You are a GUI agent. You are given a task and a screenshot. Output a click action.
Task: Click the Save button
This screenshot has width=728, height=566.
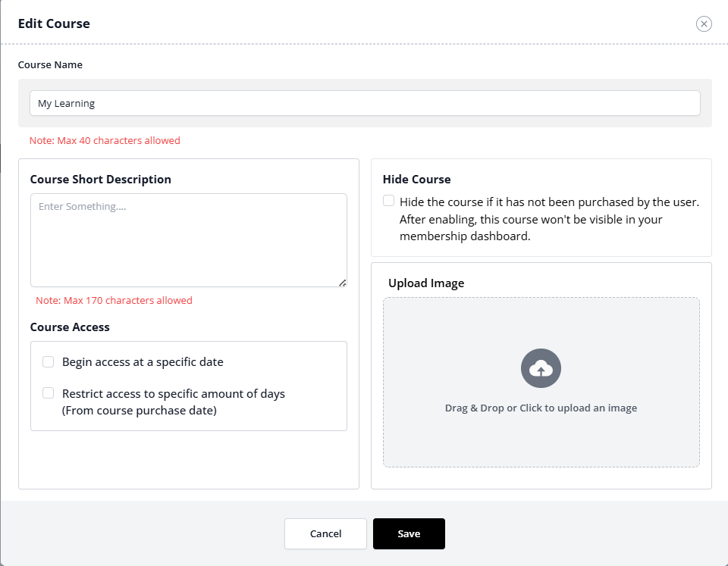(409, 533)
